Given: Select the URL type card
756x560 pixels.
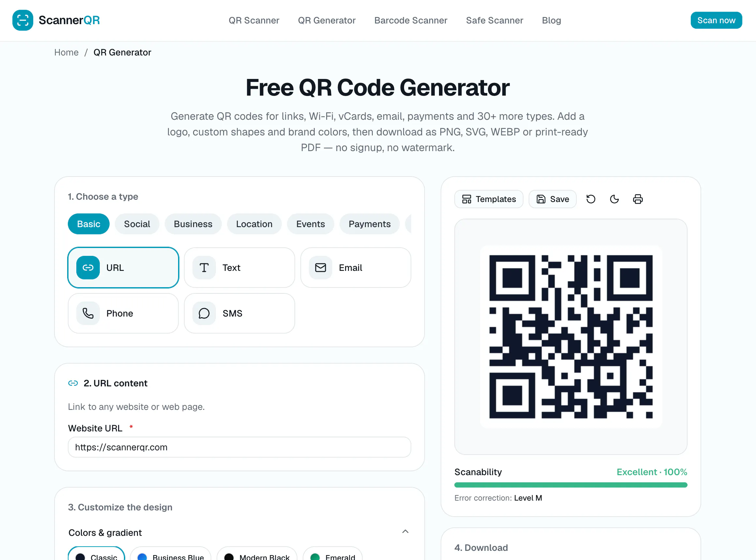Looking at the screenshot, I should coord(123,268).
